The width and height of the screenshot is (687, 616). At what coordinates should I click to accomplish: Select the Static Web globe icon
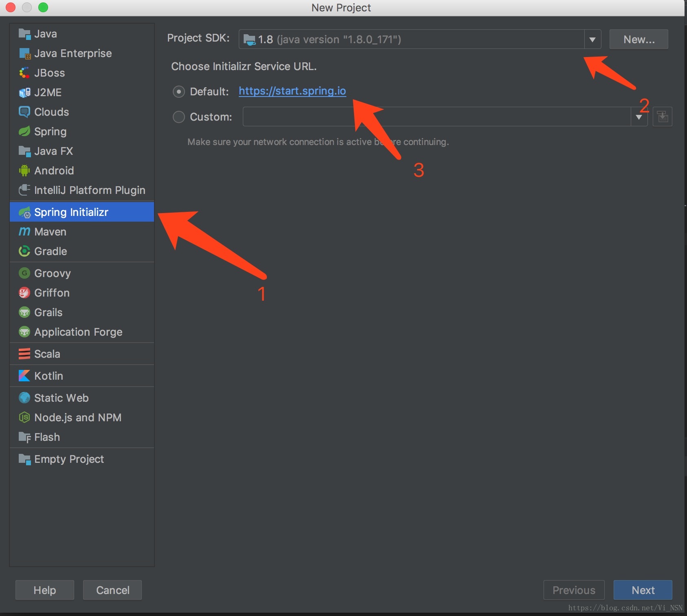pos(24,398)
